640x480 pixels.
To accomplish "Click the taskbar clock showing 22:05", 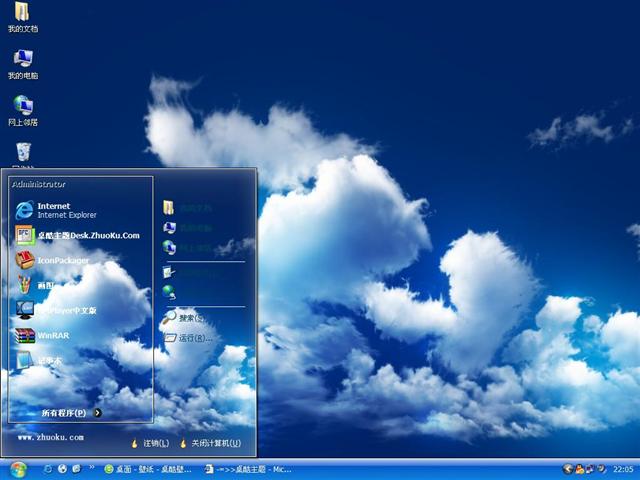I will coord(623,468).
